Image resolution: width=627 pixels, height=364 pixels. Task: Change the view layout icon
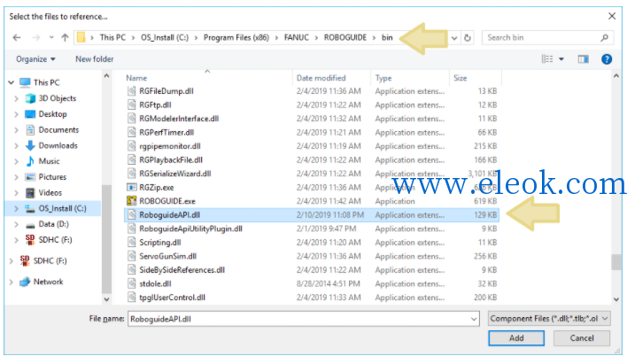[547, 59]
